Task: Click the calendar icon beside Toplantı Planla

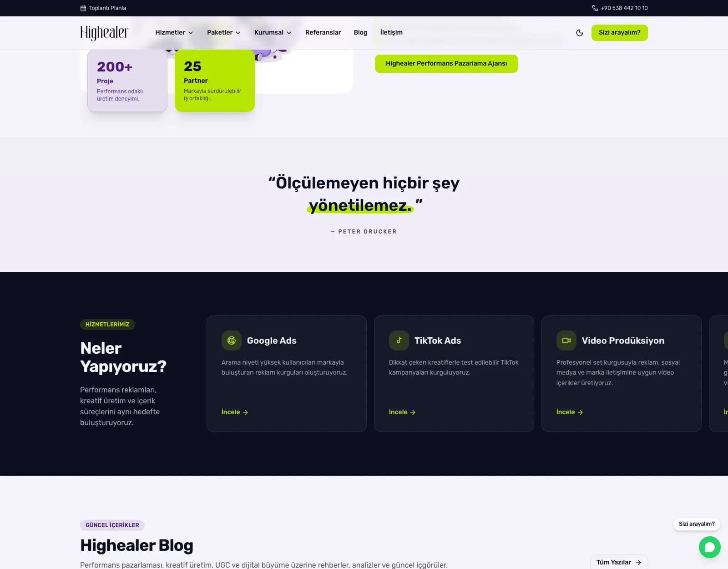Action: (83, 8)
